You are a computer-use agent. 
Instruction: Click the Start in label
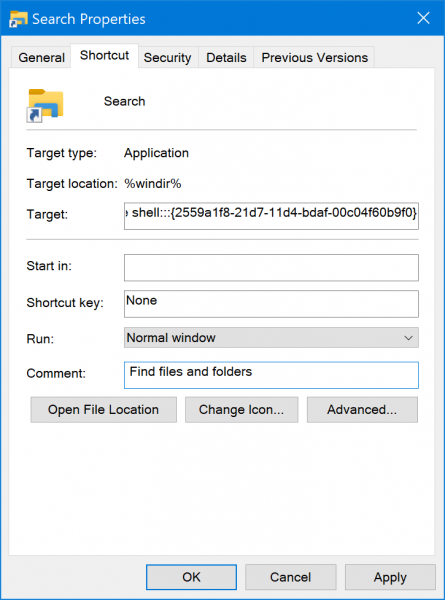pyautogui.click(x=49, y=266)
